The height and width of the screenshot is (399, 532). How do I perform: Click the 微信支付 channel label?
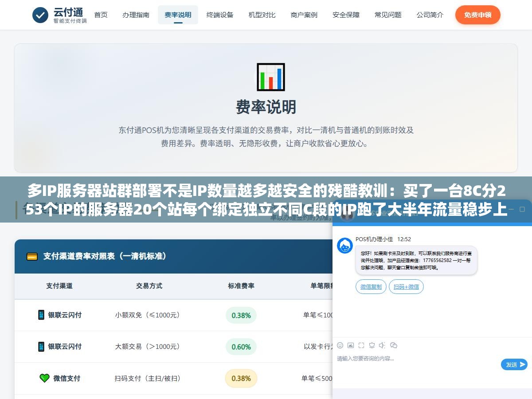click(x=67, y=378)
